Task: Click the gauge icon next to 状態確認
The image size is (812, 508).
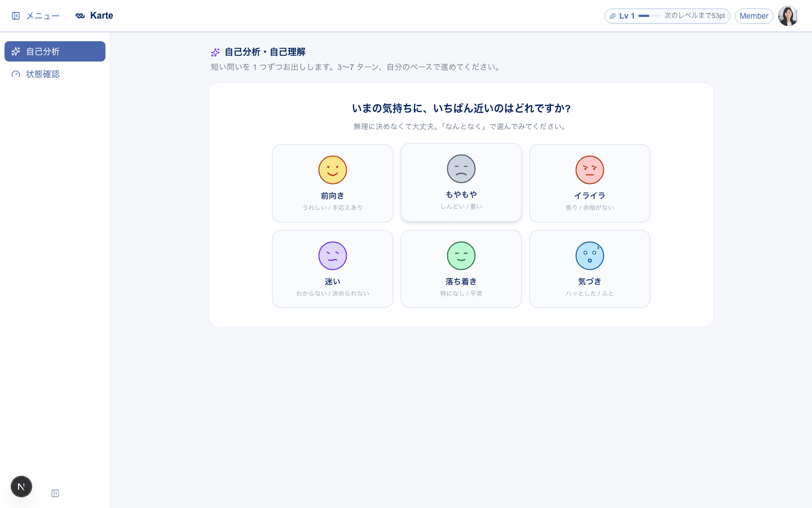Action: (x=16, y=74)
